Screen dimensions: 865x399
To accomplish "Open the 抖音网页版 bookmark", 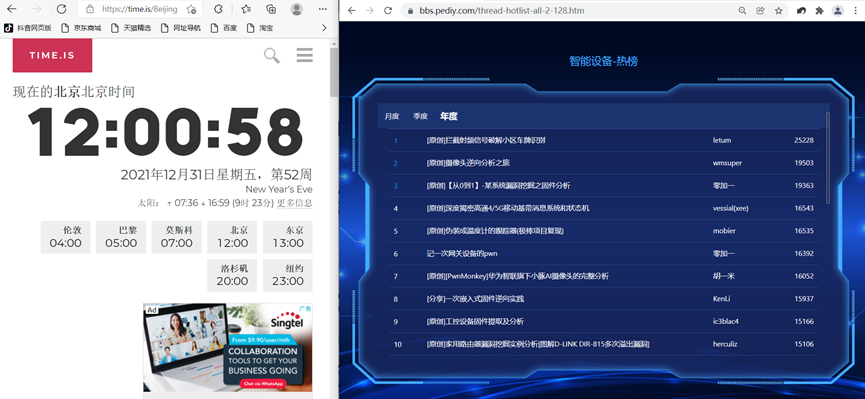I will coord(28,28).
